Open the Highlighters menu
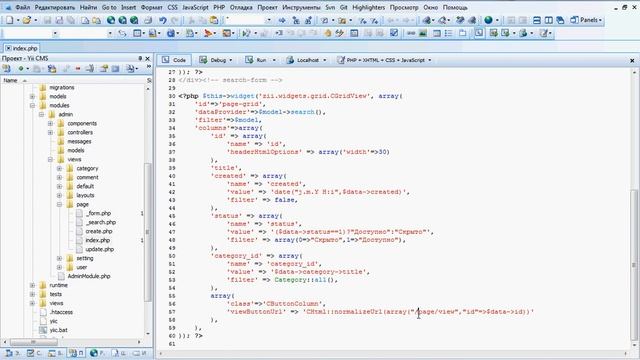The width and height of the screenshot is (640, 360). click(x=369, y=7)
